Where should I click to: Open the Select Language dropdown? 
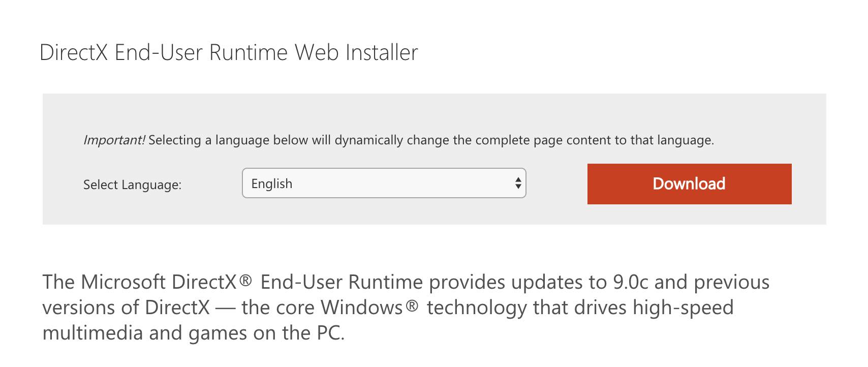click(384, 183)
